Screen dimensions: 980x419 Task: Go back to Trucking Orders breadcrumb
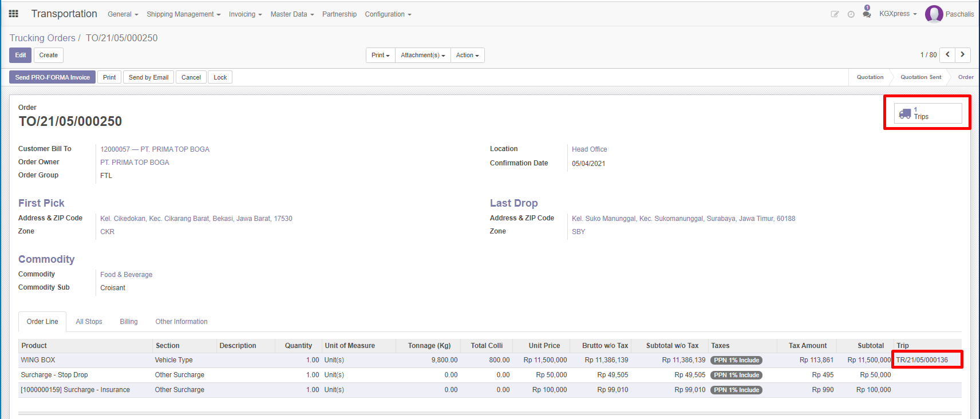pyautogui.click(x=42, y=38)
